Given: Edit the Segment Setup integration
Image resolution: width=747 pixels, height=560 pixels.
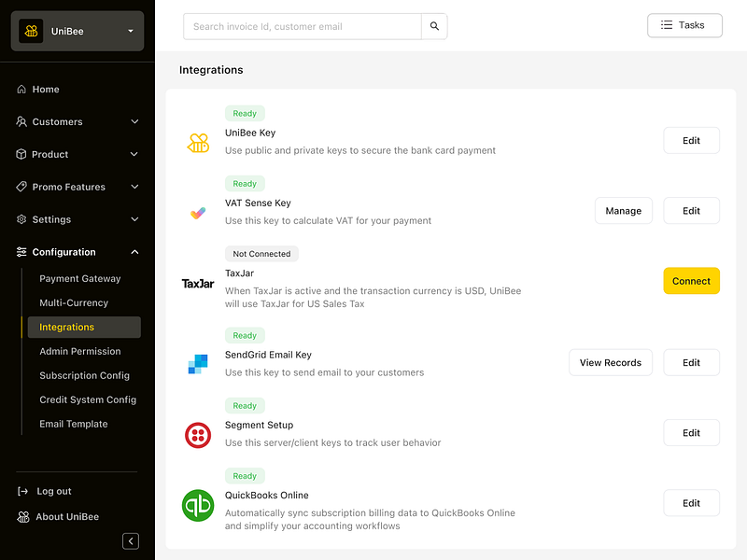Looking at the screenshot, I should pos(691,433).
